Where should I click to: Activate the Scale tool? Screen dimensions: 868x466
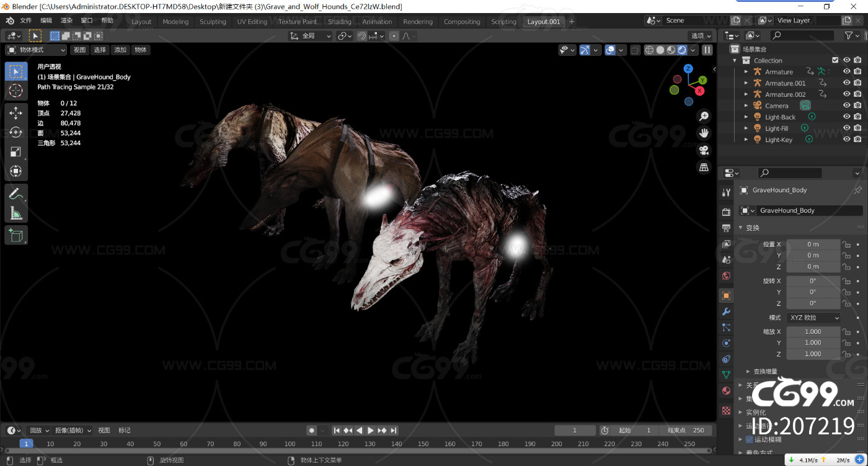(16, 152)
